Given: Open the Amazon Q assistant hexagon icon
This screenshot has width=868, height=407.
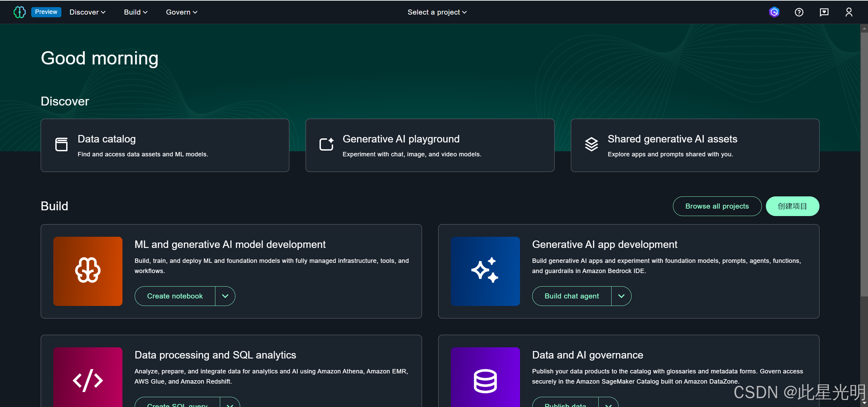Looking at the screenshot, I should pos(774,12).
